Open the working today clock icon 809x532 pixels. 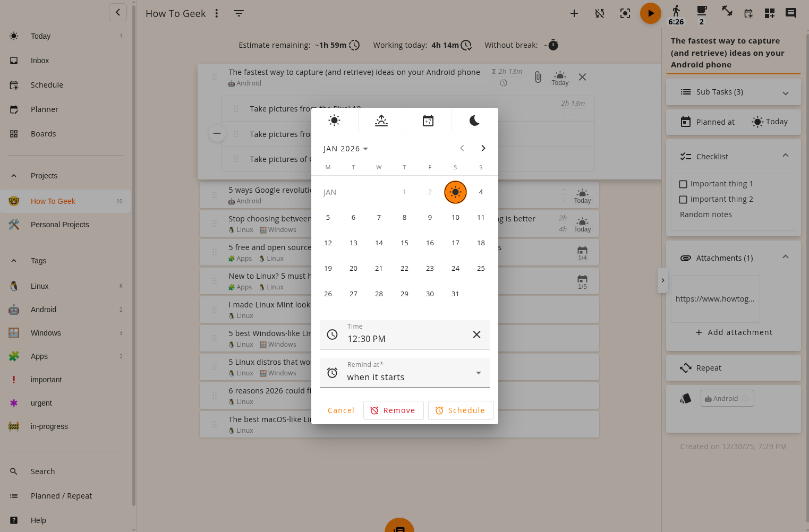466,46
